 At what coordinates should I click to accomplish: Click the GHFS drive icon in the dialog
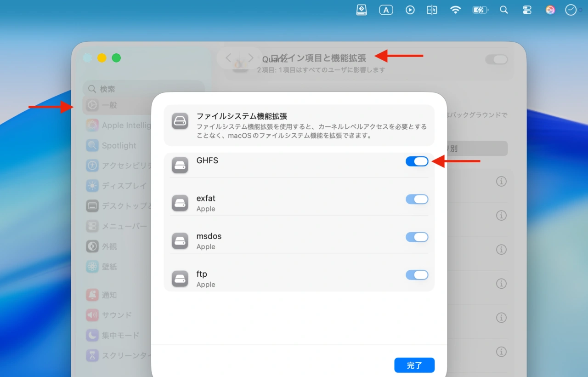(180, 165)
